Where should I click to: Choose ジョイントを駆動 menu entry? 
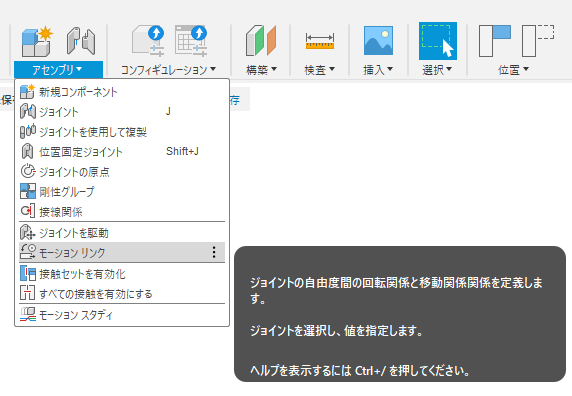[122, 233]
